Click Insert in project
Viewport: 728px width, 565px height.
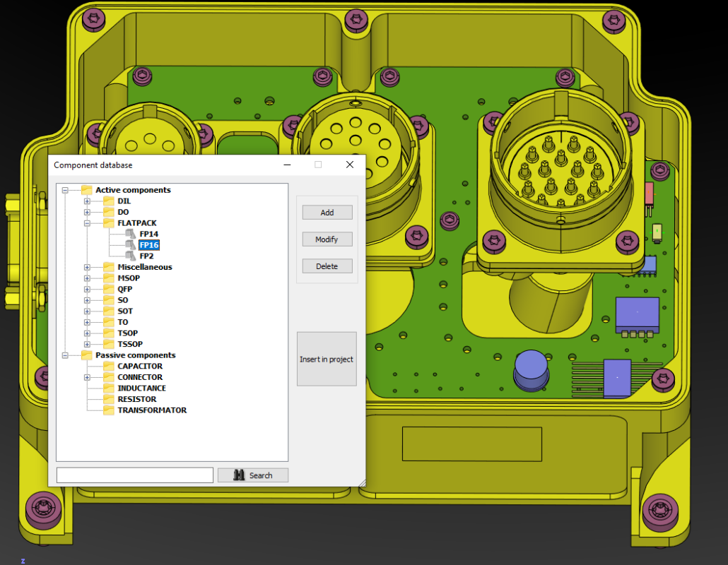pos(327,359)
